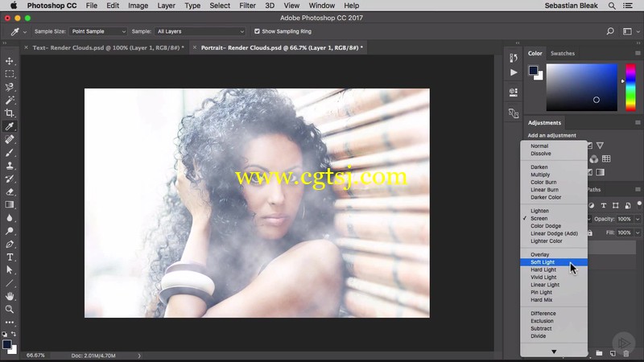Select the Clone Stamp tool
The height and width of the screenshot is (362, 644).
point(10,166)
